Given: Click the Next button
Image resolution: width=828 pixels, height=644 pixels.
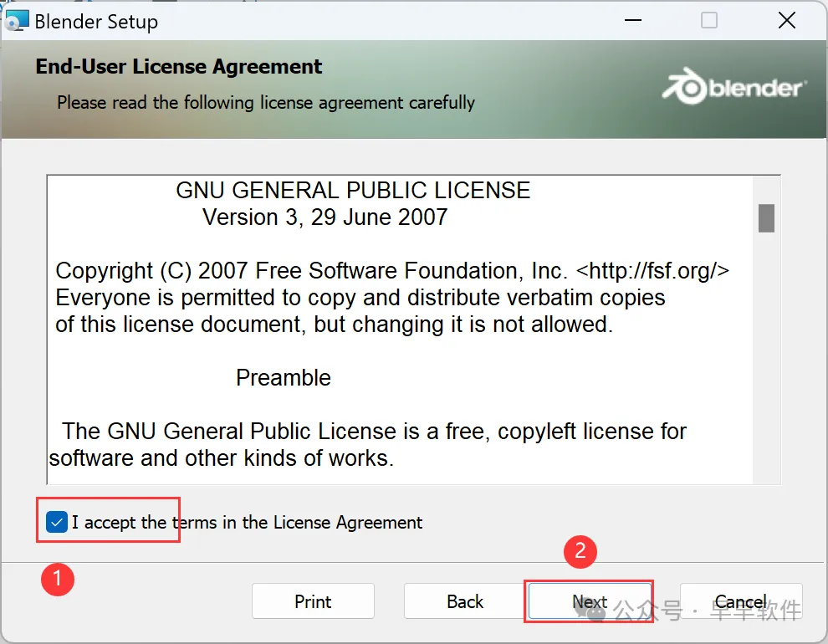Looking at the screenshot, I should (x=590, y=601).
